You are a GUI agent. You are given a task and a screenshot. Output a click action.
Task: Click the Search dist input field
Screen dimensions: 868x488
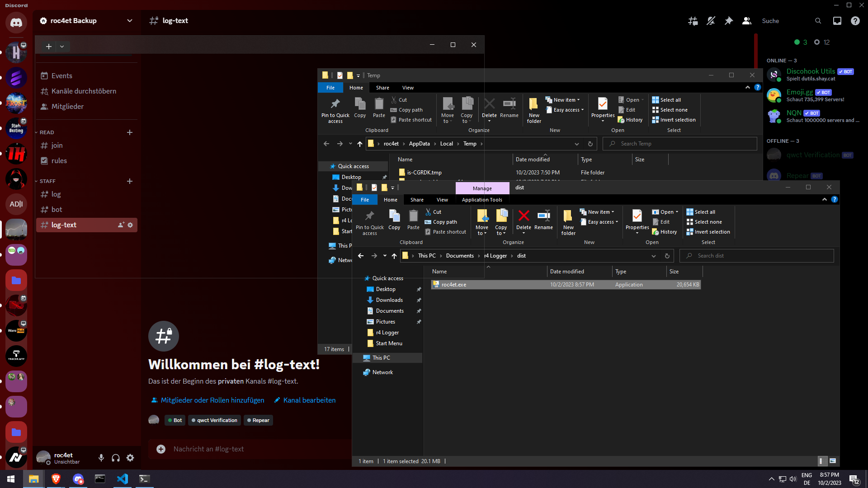[757, 256]
